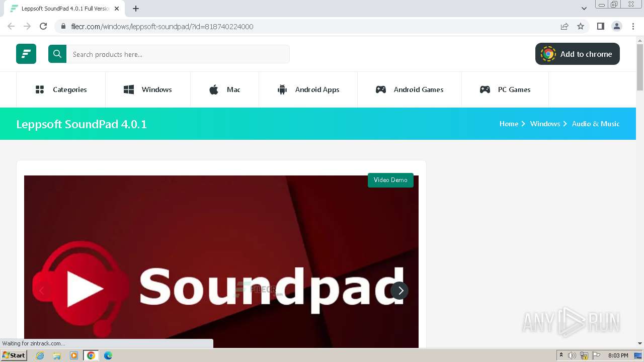Share this page icon in address bar
Screen dimensions: 644x362
[x=565, y=26]
